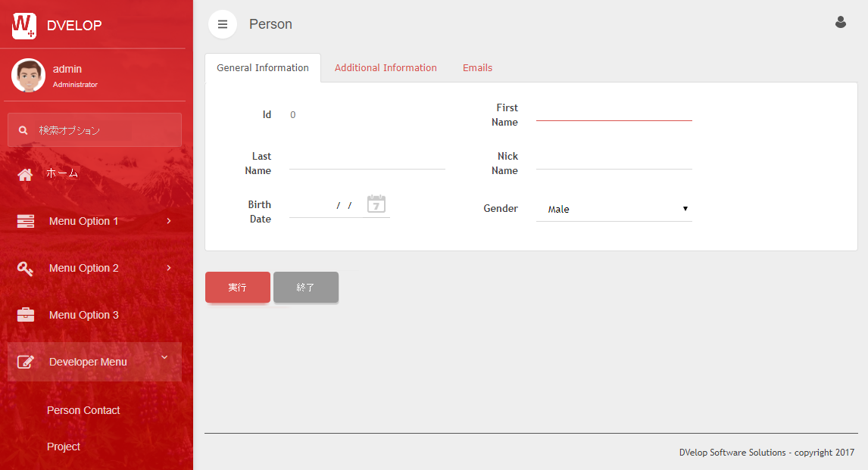Image resolution: width=868 pixels, height=470 pixels.
Task: Toggle the hamburger sidebar menu button
Action: (x=223, y=24)
